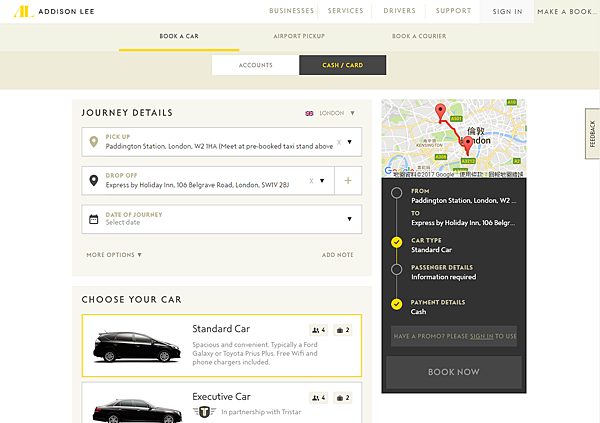This screenshot has width=600, height=423.
Task: Expand the drop off address dropdown arrow
Action: [x=322, y=181]
